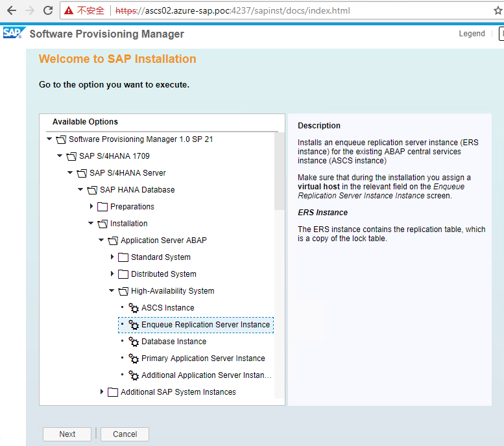Reload the current page
The height and width of the screenshot is (446, 504).
pos(48,10)
